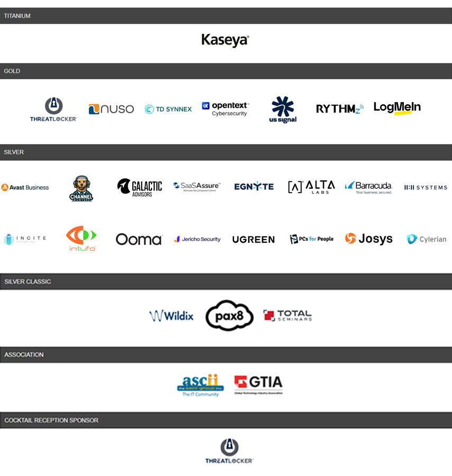Open the ASCII Group IT Community logo
The height and width of the screenshot is (476, 452).
[201, 385]
